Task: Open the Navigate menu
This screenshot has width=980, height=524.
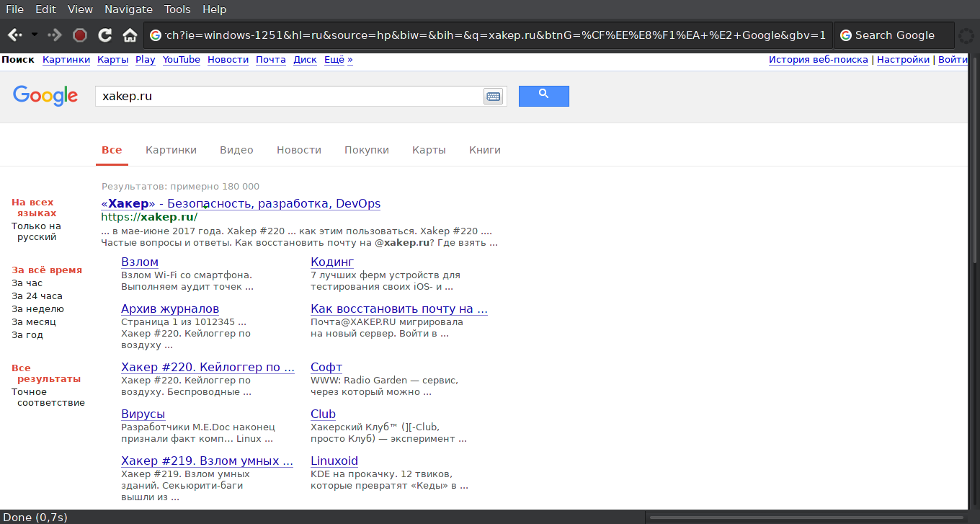Action: [x=128, y=9]
